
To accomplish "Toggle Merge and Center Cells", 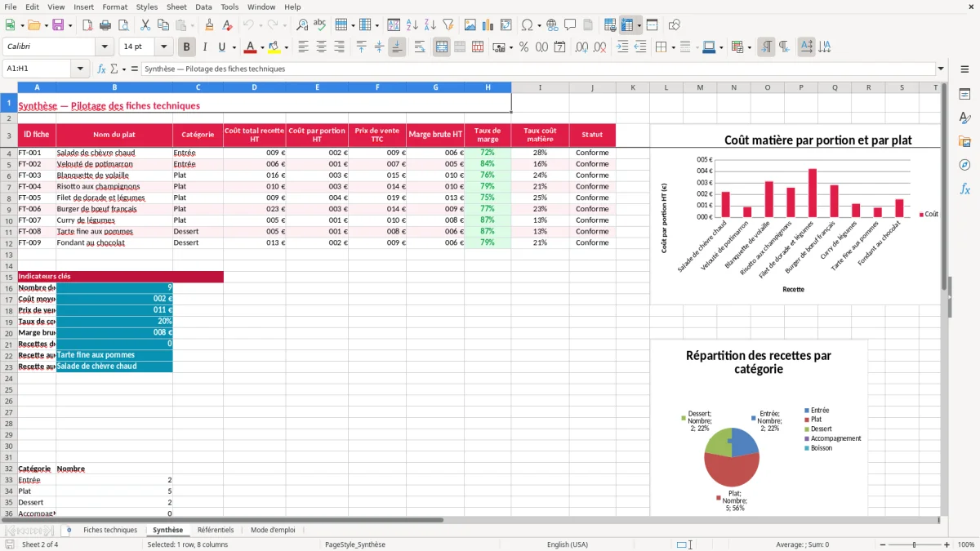I will tap(442, 47).
